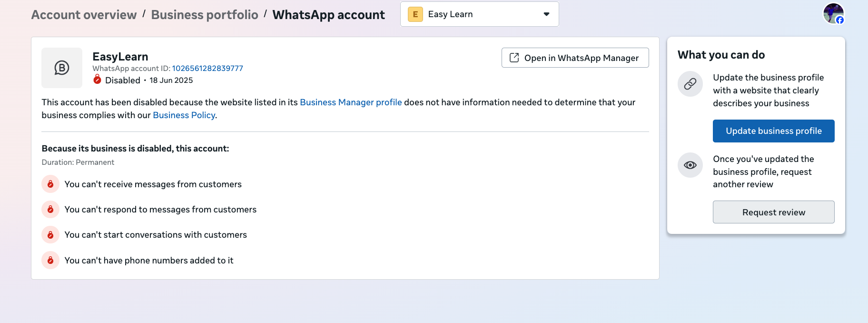Click the link chain icon beside update profile
This screenshot has height=323, width=868.
click(690, 84)
